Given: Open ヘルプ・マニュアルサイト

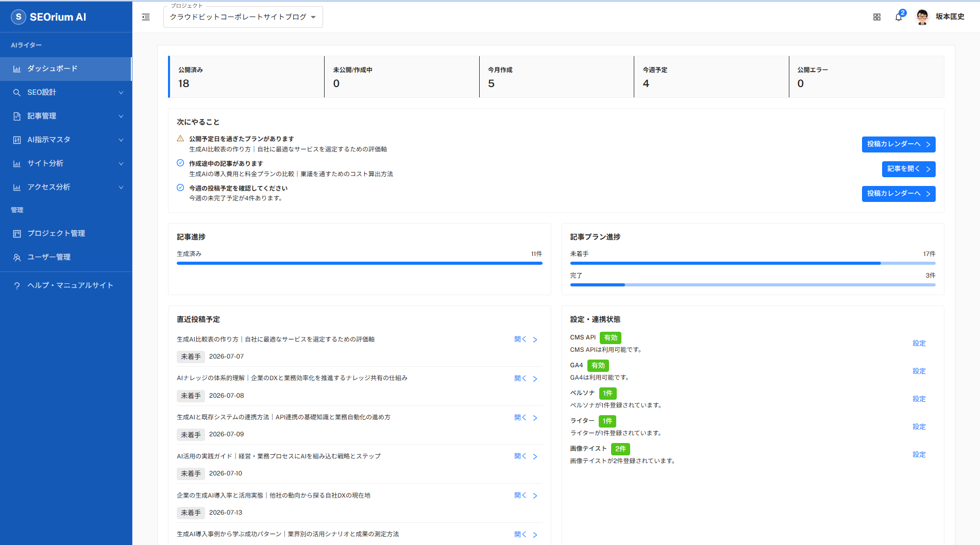Looking at the screenshot, I should point(66,285).
